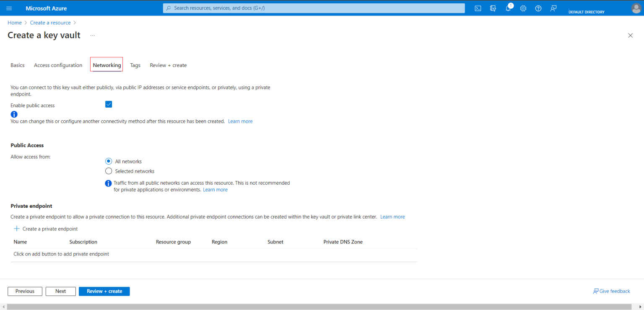Open your account profile avatar
Viewport: 644px width, 310px height.
tap(636, 8)
